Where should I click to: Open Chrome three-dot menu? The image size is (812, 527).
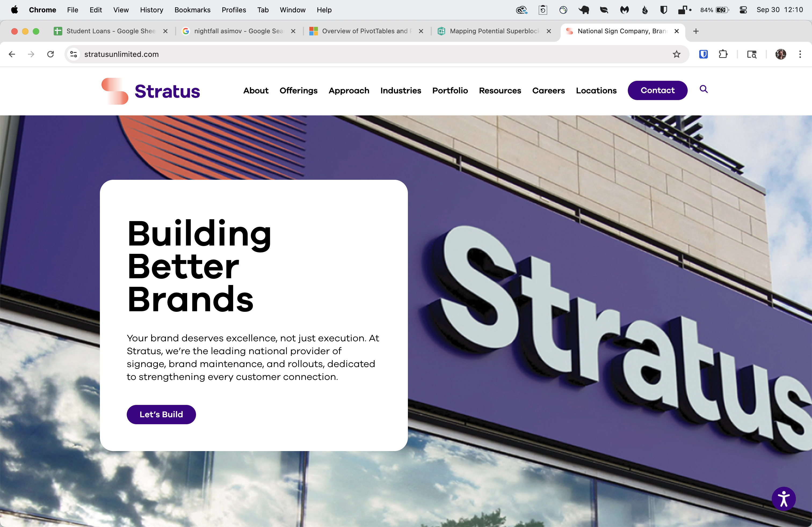(x=800, y=54)
